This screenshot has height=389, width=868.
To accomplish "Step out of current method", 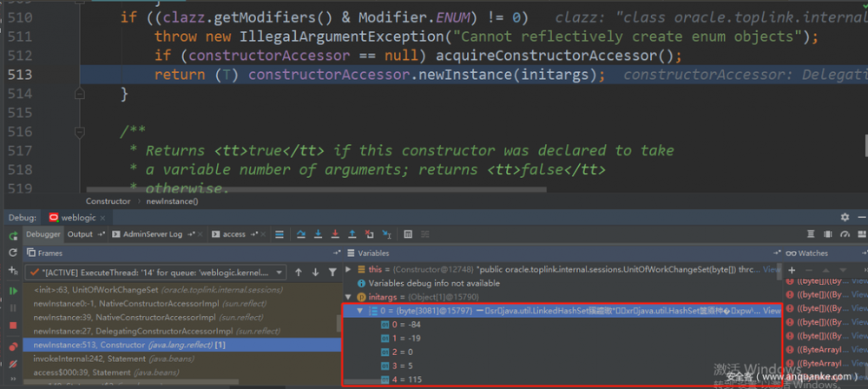I will tap(352, 234).
